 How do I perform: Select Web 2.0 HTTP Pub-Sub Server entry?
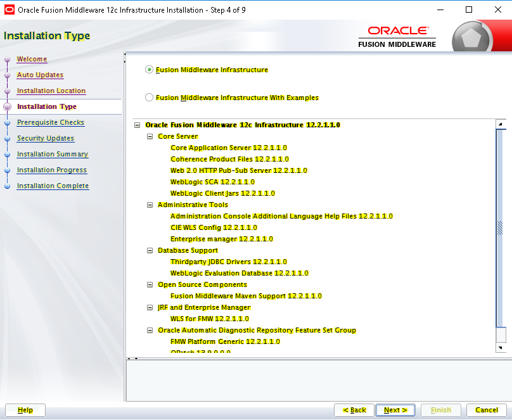pos(239,170)
